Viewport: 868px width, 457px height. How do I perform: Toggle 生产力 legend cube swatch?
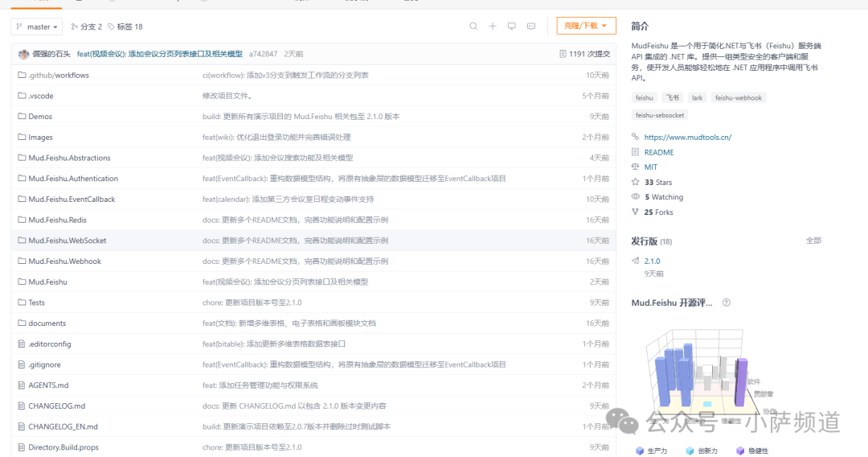pos(640,451)
